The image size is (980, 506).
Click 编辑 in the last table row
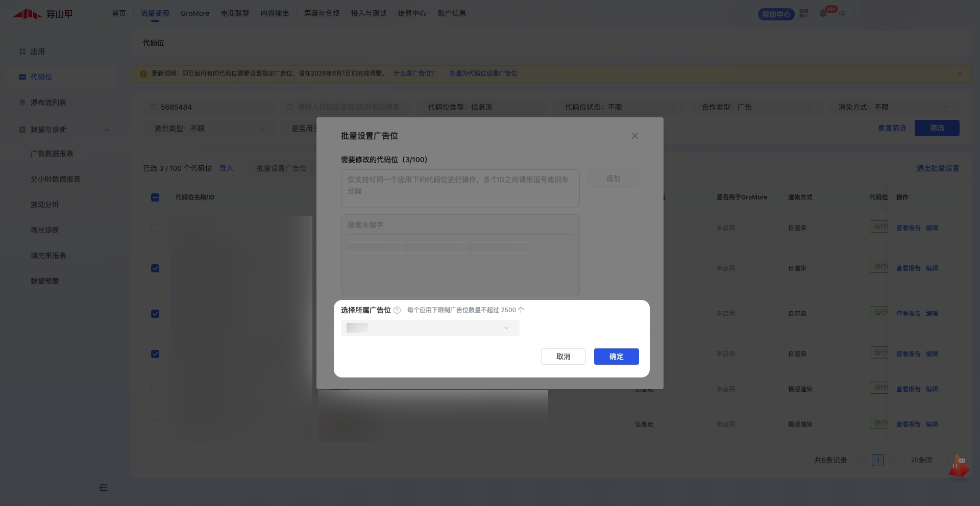click(x=932, y=424)
